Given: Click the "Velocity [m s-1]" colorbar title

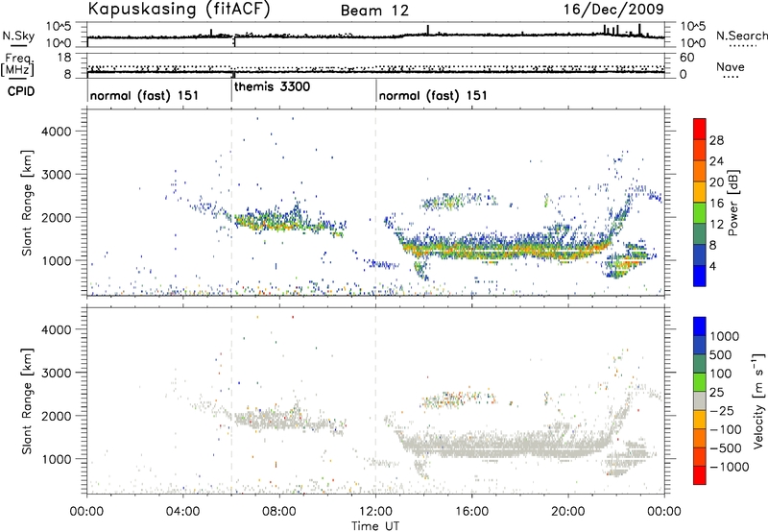Looking at the screenshot, I should tap(758, 400).
